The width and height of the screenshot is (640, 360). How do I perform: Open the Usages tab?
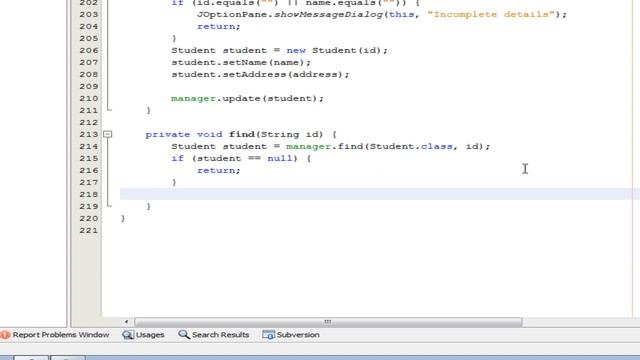143,335
